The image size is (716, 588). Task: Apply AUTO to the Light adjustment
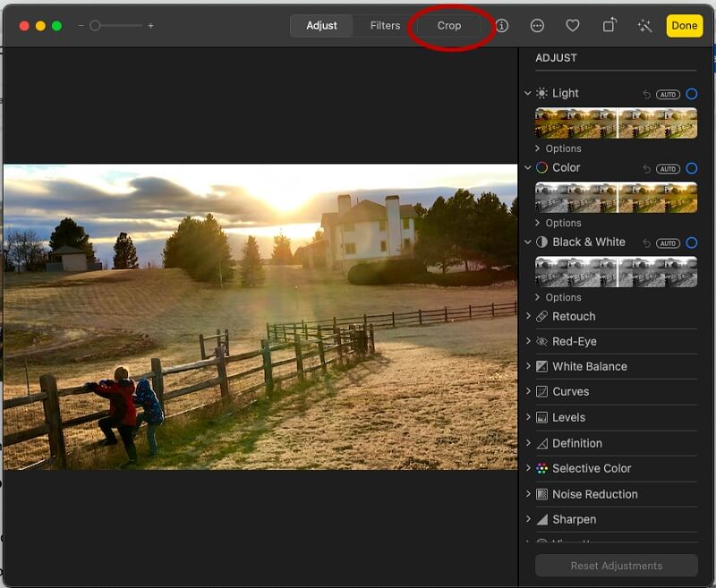[668, 95]
